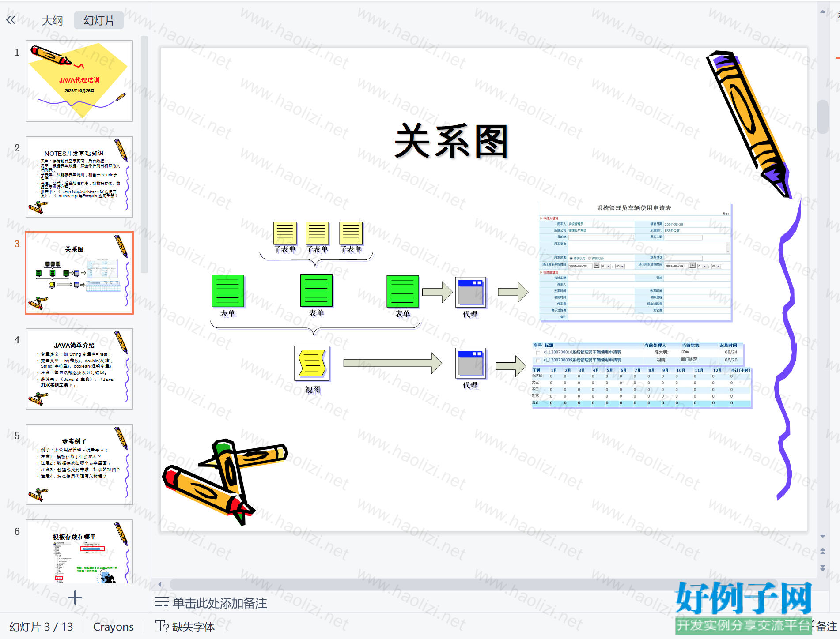Select the upper 代理 window icon
This screenshot has height=639, width=840.
(470, 292)
